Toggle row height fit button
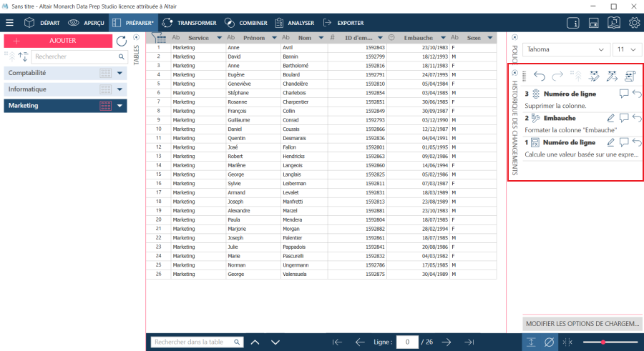This screenshot has width=644, height=351. pos(531,342)
